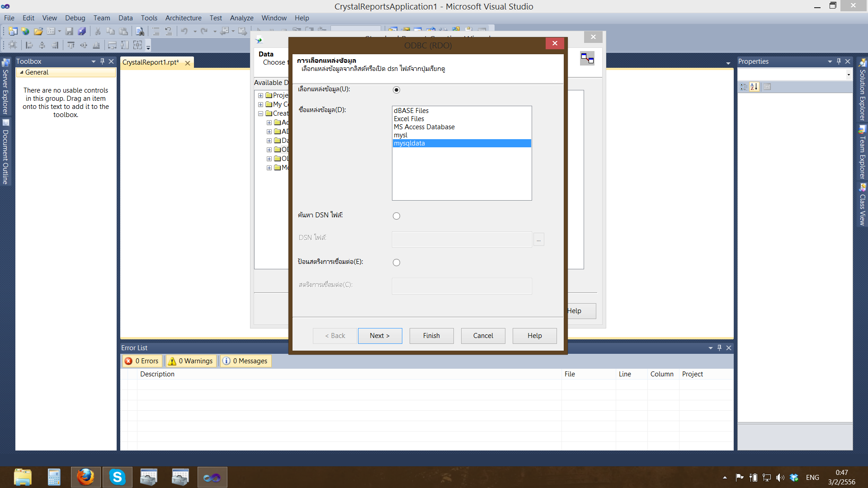This screenshot has width=868, height=488.
Task: Click the Align Tops layout icon
Action: click(71, 45)
